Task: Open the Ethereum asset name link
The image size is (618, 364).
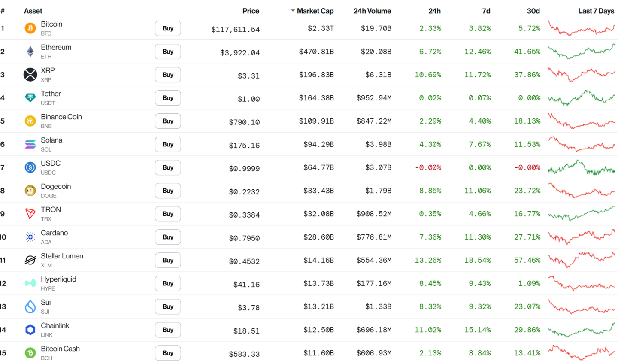Action: click(x=56, y=47)
